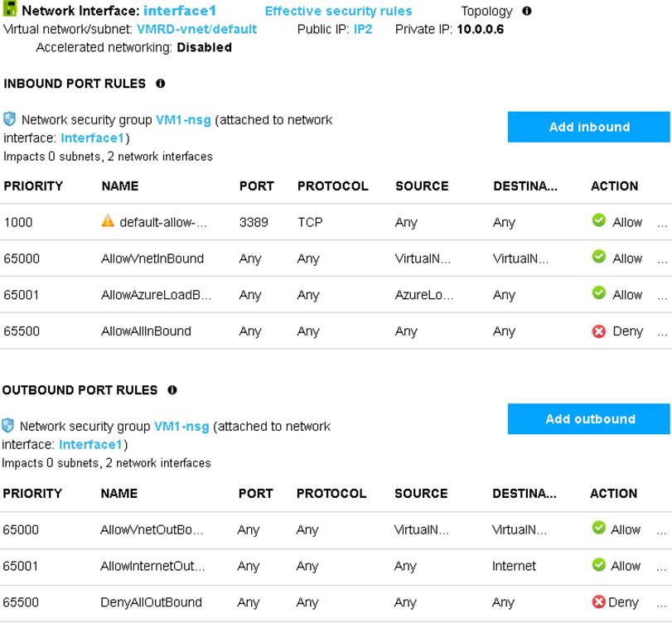This screenshot has height=623, width=672.
Task: Open the ellipsis menu for priority 1000 rule
Action: click(661, 223)
